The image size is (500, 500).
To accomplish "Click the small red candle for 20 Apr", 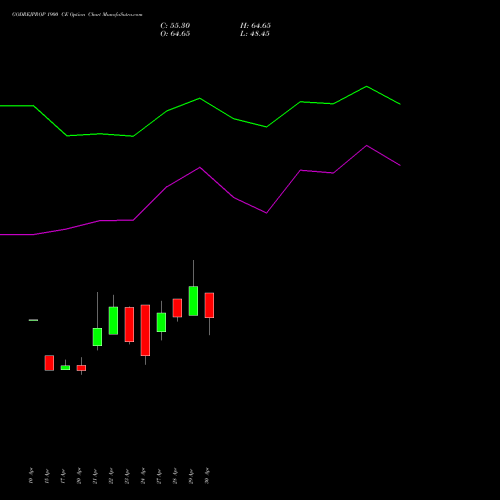I will [81, 368].
